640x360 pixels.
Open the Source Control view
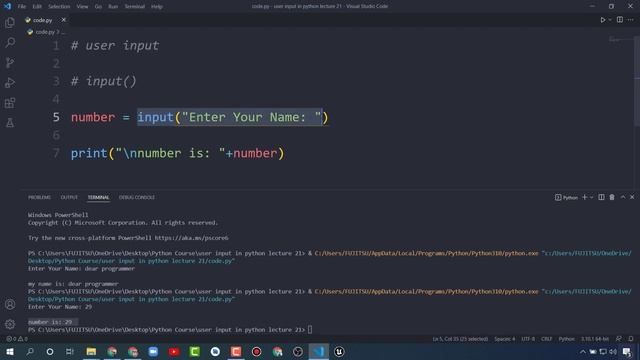tap(10, 62)
